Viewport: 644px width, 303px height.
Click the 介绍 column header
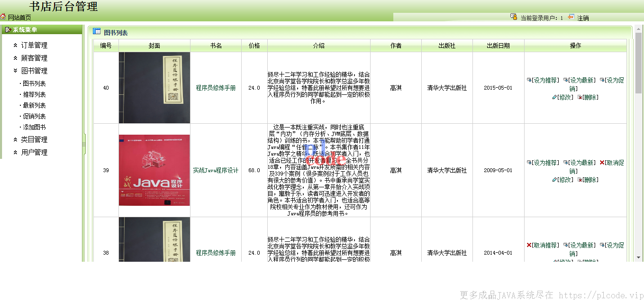(x=319, y=46)
